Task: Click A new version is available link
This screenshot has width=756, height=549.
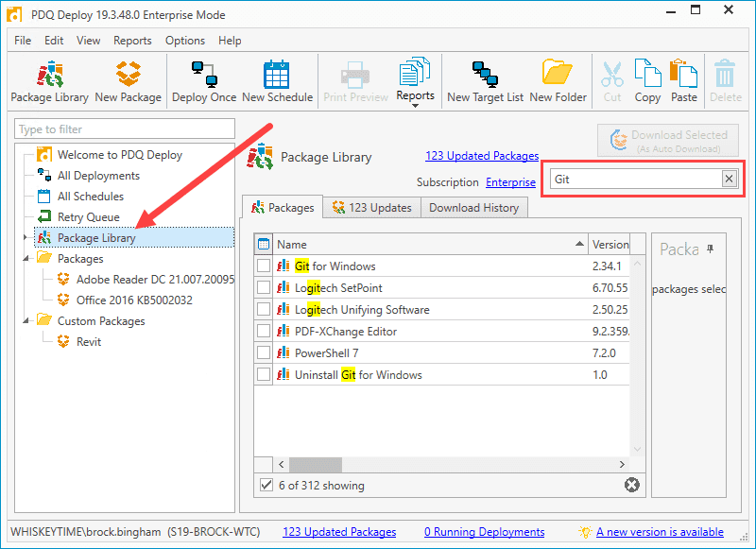Action: tap(660, 532)
